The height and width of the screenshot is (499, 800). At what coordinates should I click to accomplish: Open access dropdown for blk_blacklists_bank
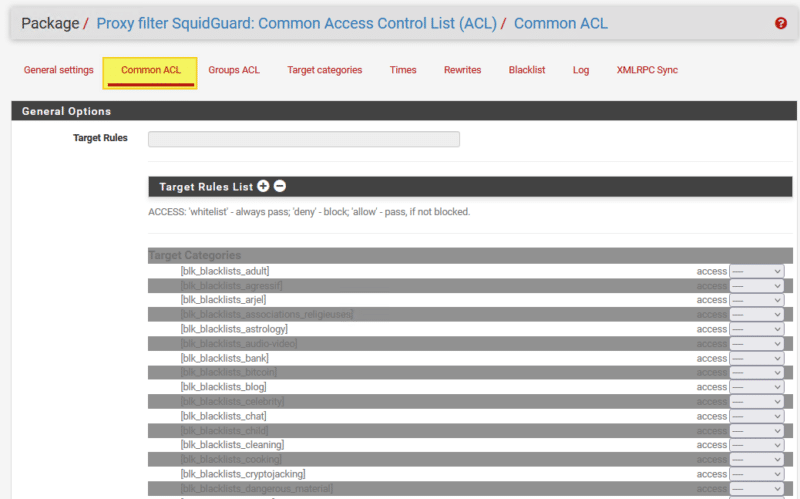click(756, 358)
